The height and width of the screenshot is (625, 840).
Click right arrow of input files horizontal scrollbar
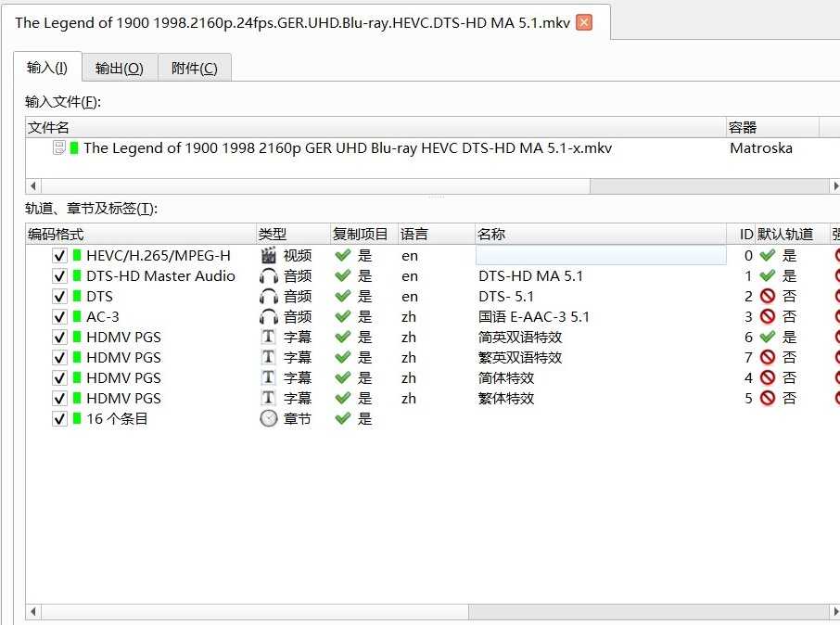(835, 186)
